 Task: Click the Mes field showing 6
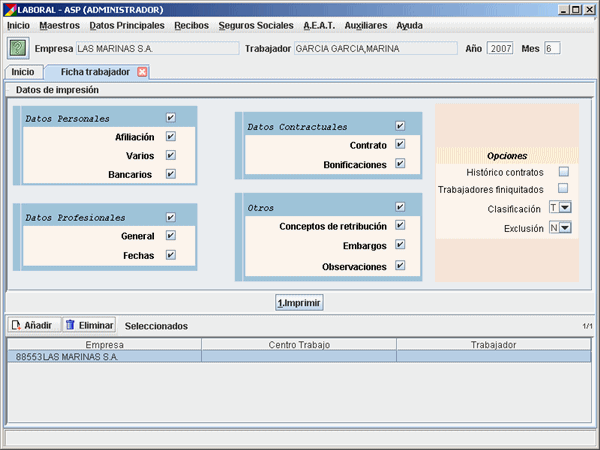tap(552, 49)
